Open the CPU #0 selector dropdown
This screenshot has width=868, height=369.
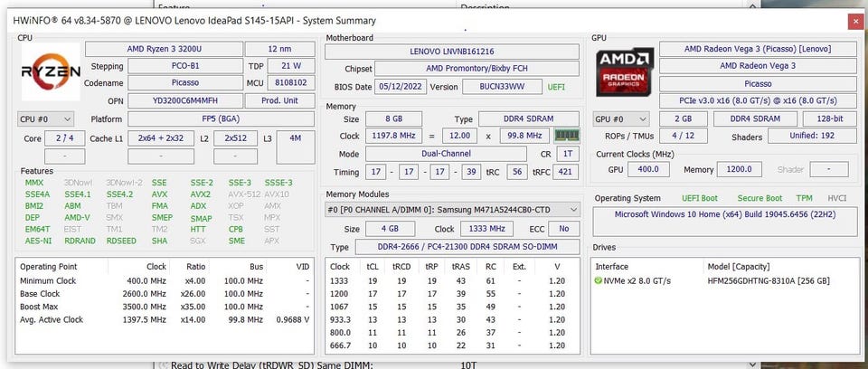(45, 118)
